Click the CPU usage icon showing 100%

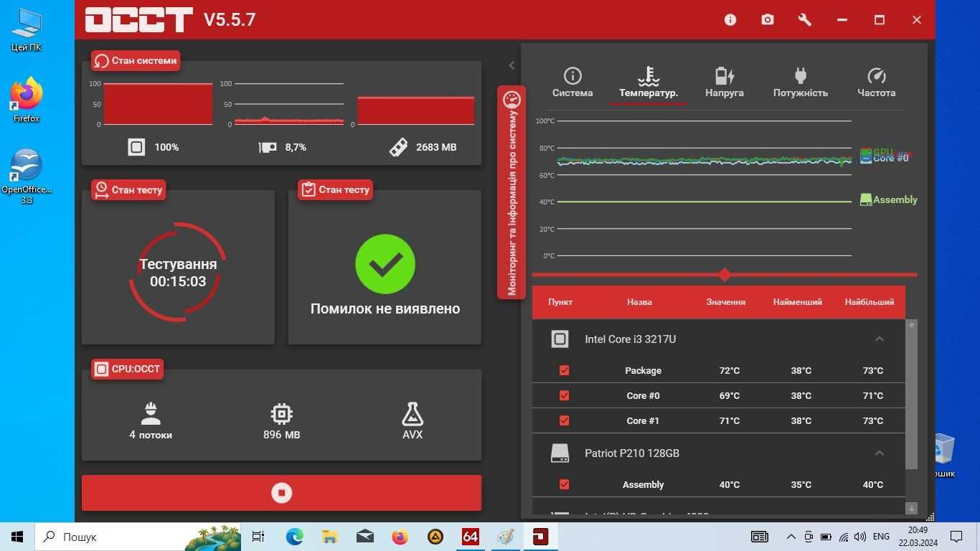tap(136, 147)
